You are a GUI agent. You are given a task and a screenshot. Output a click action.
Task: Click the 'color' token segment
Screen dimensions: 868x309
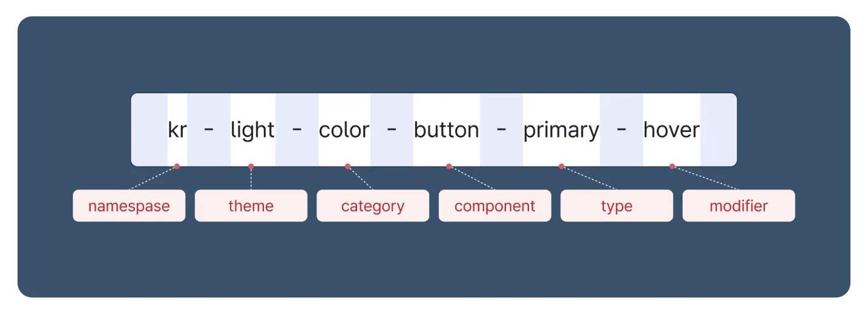(x=344, y=130)
